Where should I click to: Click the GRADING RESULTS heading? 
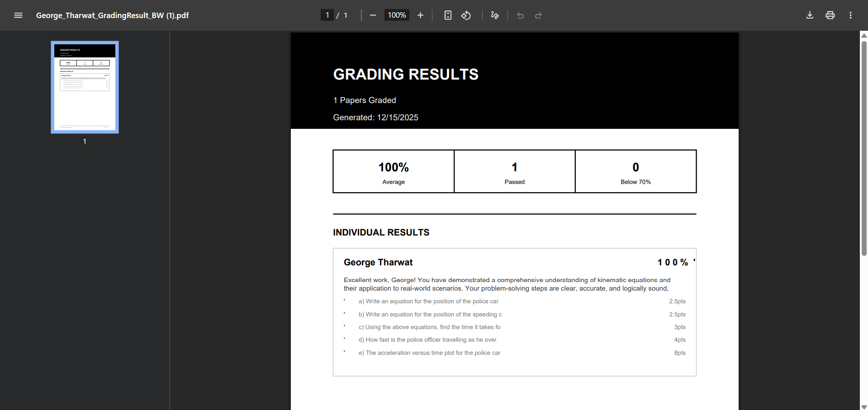point(406,74)
